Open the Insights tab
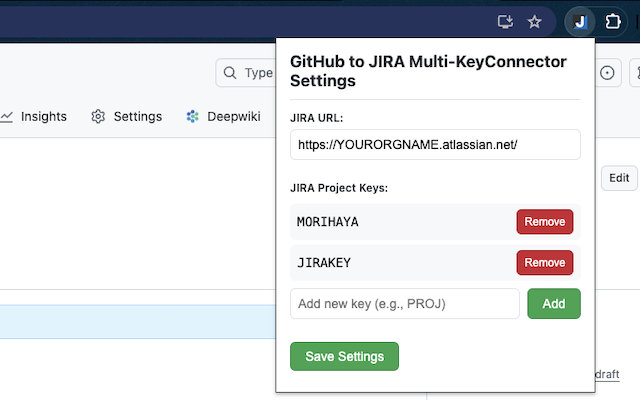Viewport: 640px width, 400px height. coord(33,117)
